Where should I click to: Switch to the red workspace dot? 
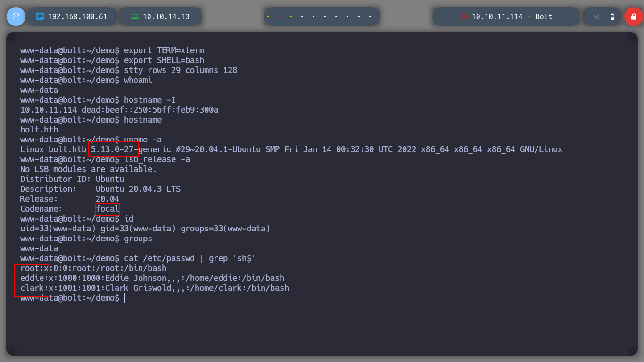[x=280, y=16]
